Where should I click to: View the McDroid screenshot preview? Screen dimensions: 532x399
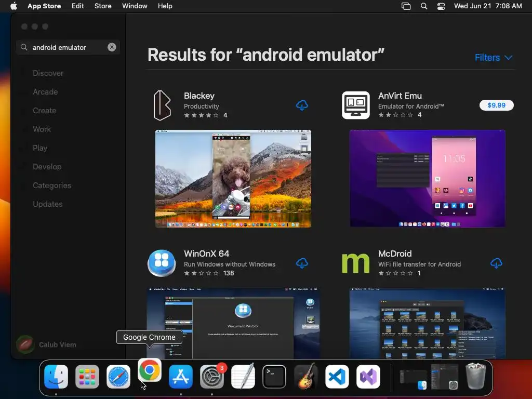pyautogui.click(x=428, y=323)
